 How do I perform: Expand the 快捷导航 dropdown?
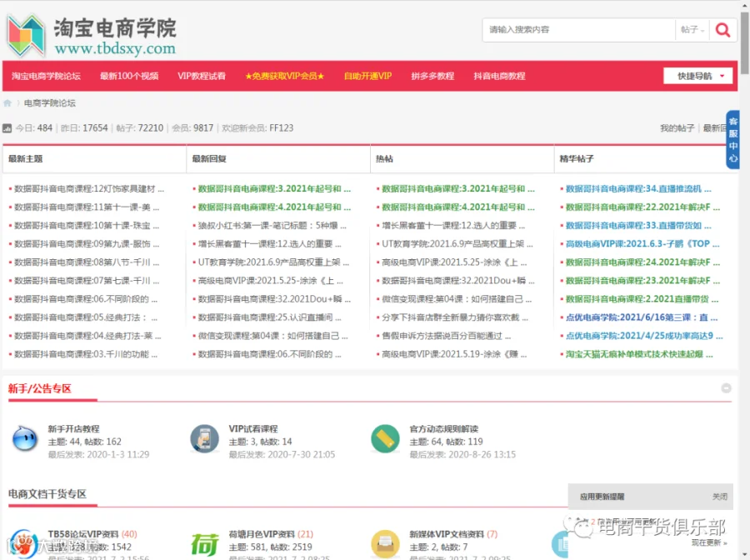697,76
